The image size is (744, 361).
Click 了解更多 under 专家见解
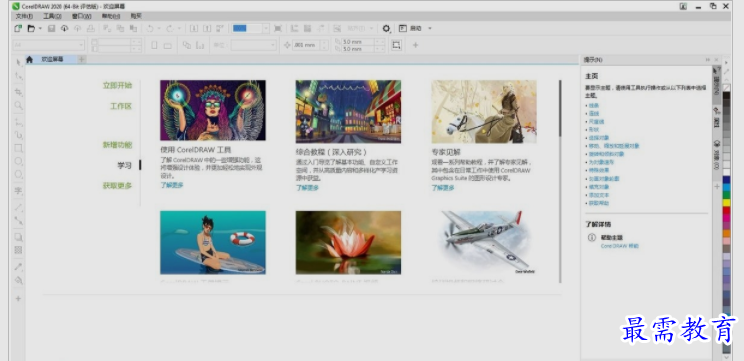(x=443, y=188)
